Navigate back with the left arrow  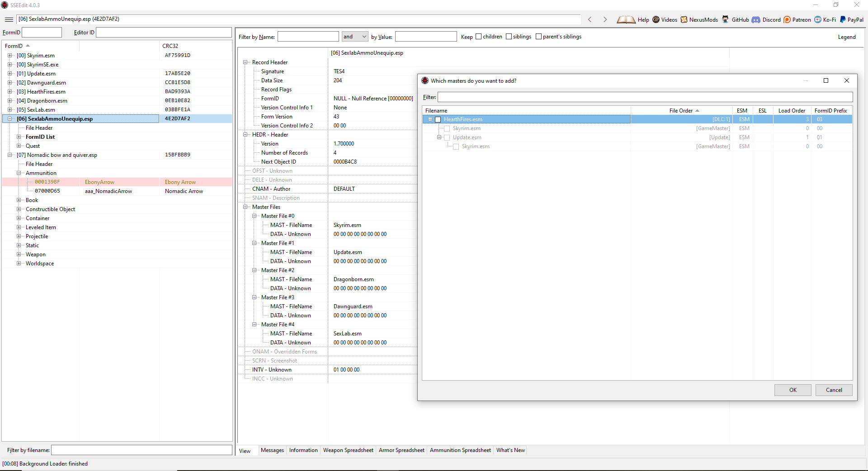pos(590,19)
